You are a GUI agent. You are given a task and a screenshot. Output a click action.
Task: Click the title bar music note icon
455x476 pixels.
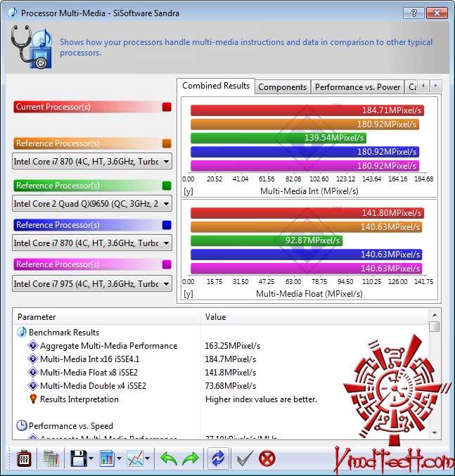13,13
